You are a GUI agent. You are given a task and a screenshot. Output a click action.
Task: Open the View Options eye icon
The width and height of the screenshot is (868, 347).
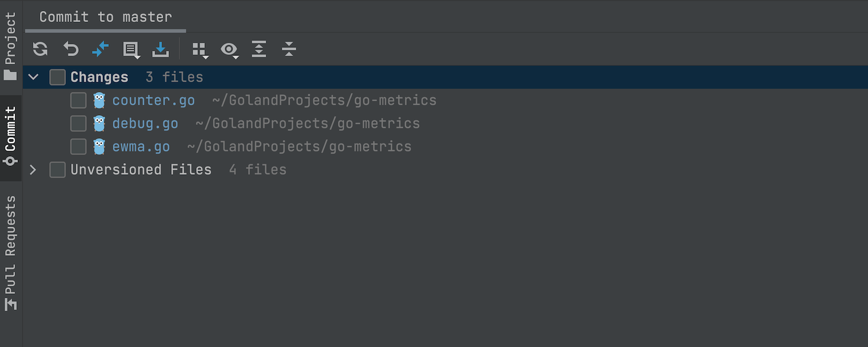(x=229, y=50)
